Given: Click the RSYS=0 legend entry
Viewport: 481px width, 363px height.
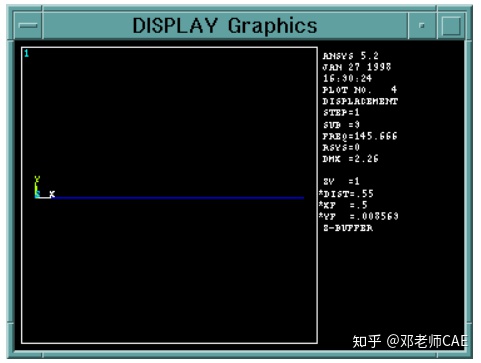Looking at the screenshot, I should point(341,147).
